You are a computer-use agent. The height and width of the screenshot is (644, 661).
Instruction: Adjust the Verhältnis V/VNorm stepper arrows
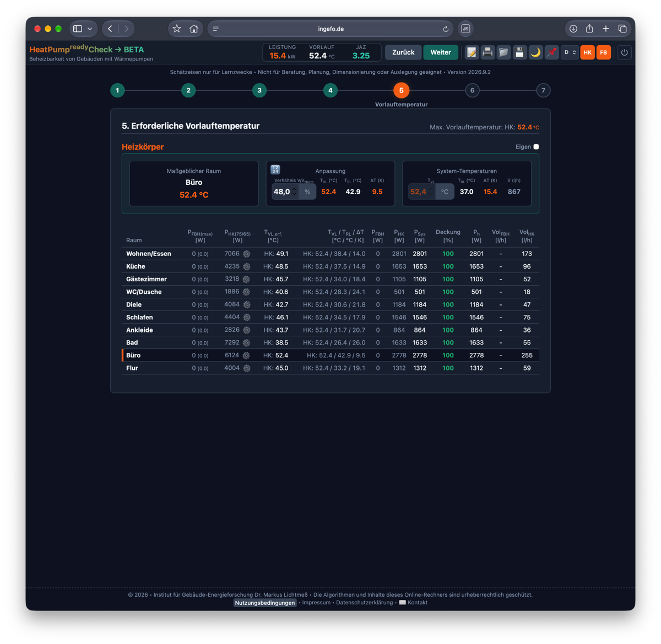click(294, 192)
